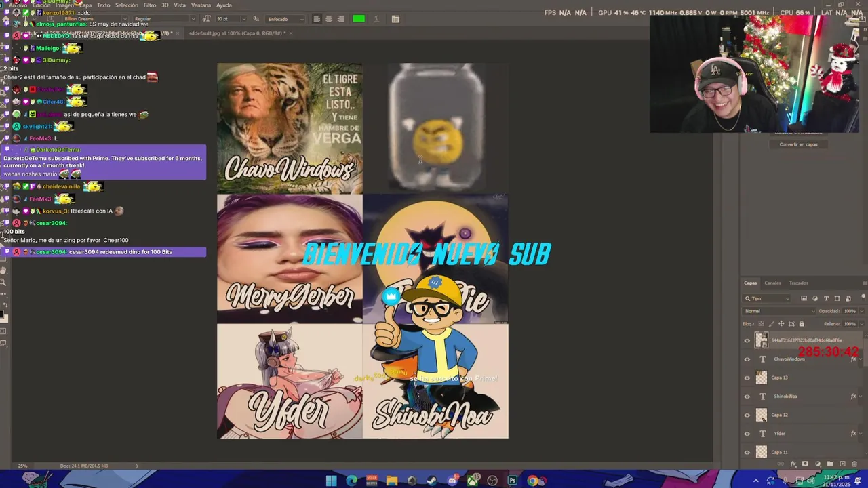Open the Enfocado anti-aliasing dropdown
This screenshot has height=488, width=868.
click(285, 19)
